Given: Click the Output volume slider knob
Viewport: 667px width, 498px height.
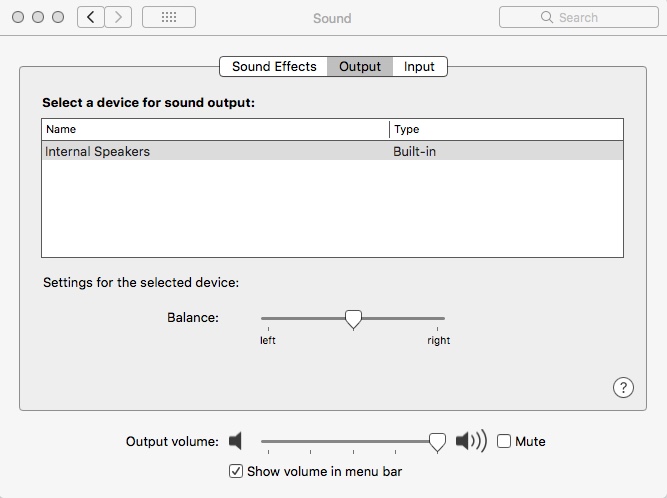Looking at the screenshot, I should pos(437,441).
